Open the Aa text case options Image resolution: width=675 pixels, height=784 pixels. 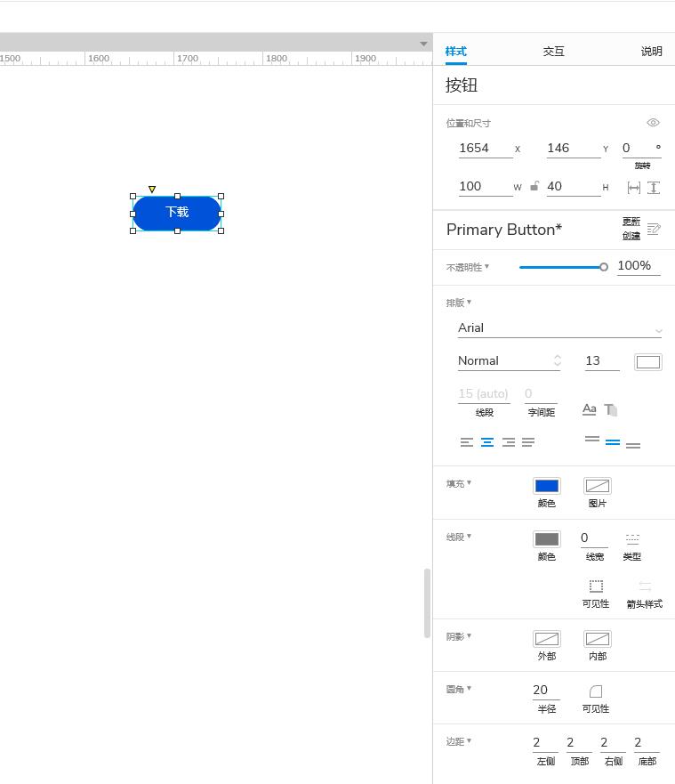coord(589,409)
